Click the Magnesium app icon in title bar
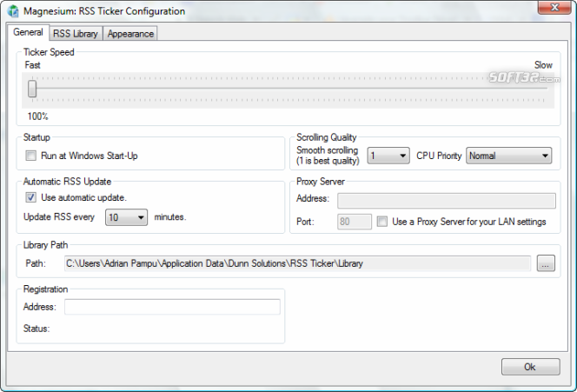This screenshot has width=577, height=392. pos(13,11)
